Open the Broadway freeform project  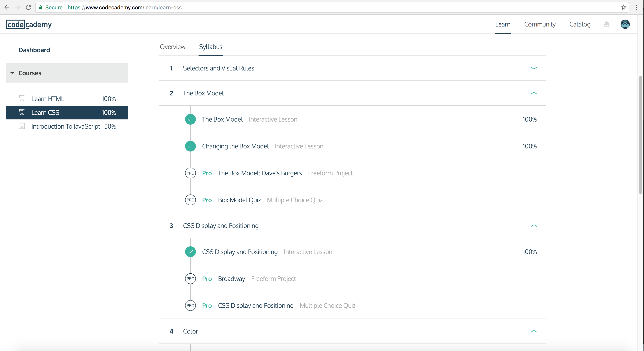232,278
